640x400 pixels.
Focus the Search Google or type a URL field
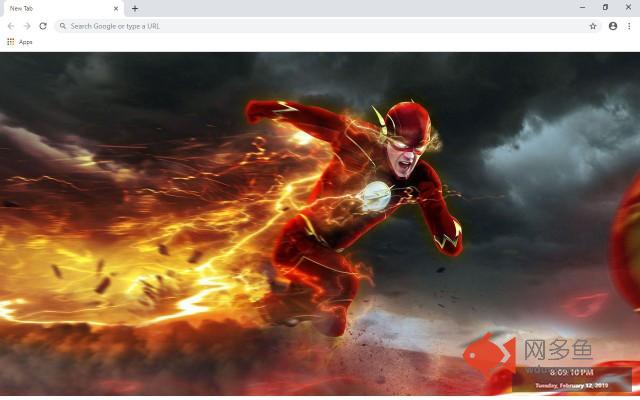(x=328, y=26)
